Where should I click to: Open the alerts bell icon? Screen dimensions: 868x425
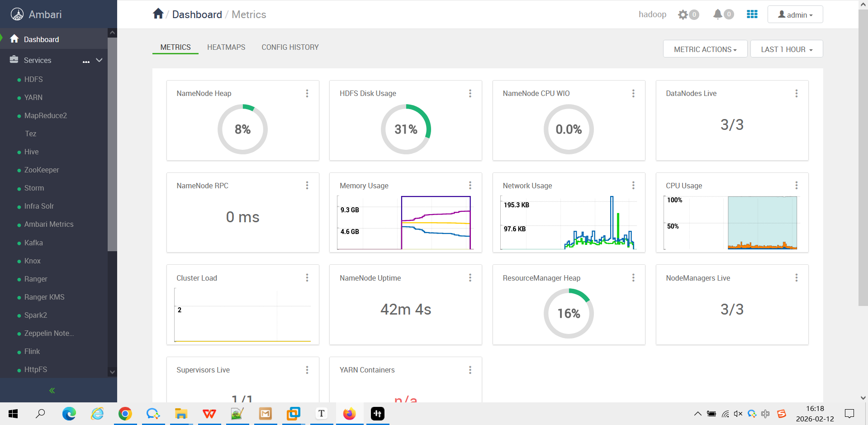tap(718, 14)
